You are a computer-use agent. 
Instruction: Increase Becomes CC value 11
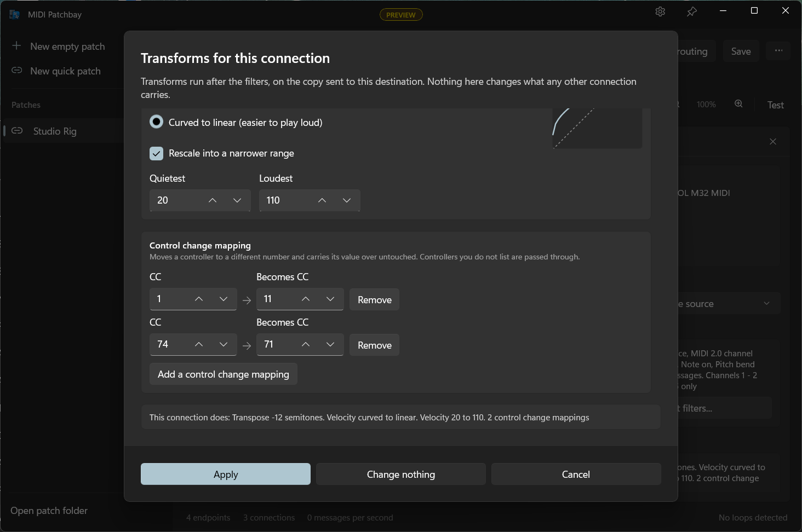click(306, 299)
